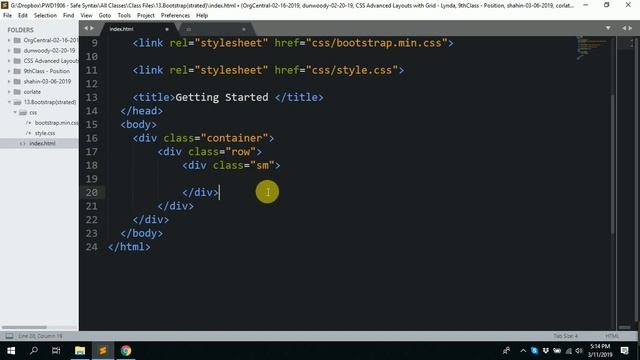Image resolution: width=640 pixels, height=360 pixels.
Task: Expand the dunwoody-02-20-19 folder
Action: [x=9, y=51]
